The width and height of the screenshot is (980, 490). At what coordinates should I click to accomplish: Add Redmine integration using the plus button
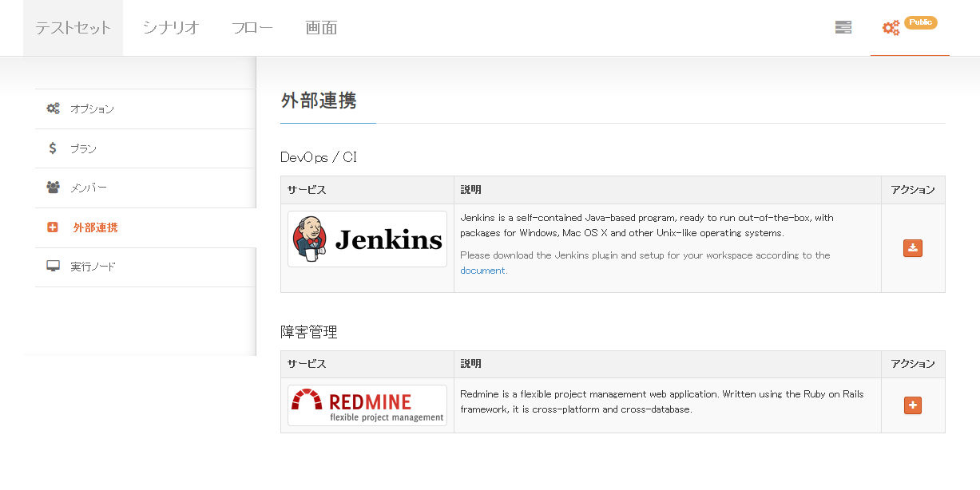click(x=913, y=405)
